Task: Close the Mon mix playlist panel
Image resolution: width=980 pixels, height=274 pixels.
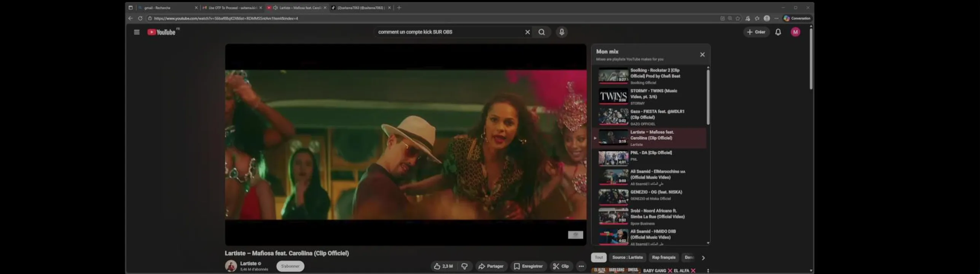Action: pyautogui.click(x=703, y=55)
